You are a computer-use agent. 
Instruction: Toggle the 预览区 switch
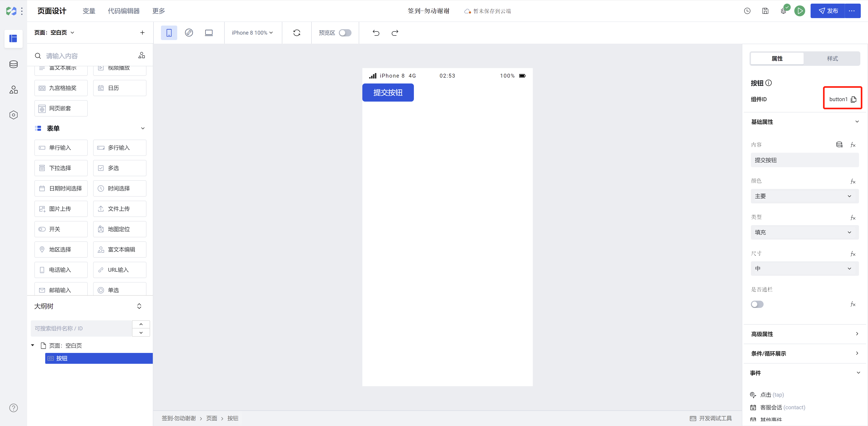[345, 33]
